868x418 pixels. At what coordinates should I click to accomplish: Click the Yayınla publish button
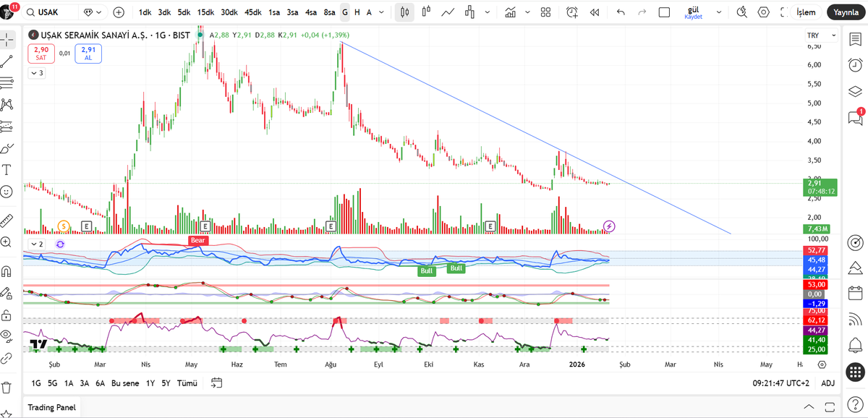coord(846,12)
